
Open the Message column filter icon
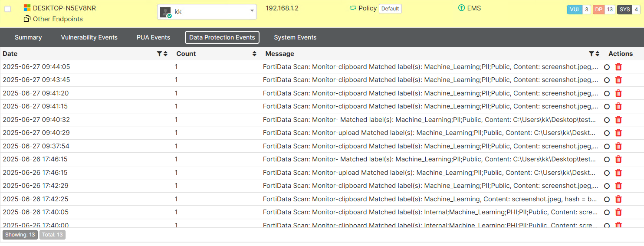click(x=591, y=54)
